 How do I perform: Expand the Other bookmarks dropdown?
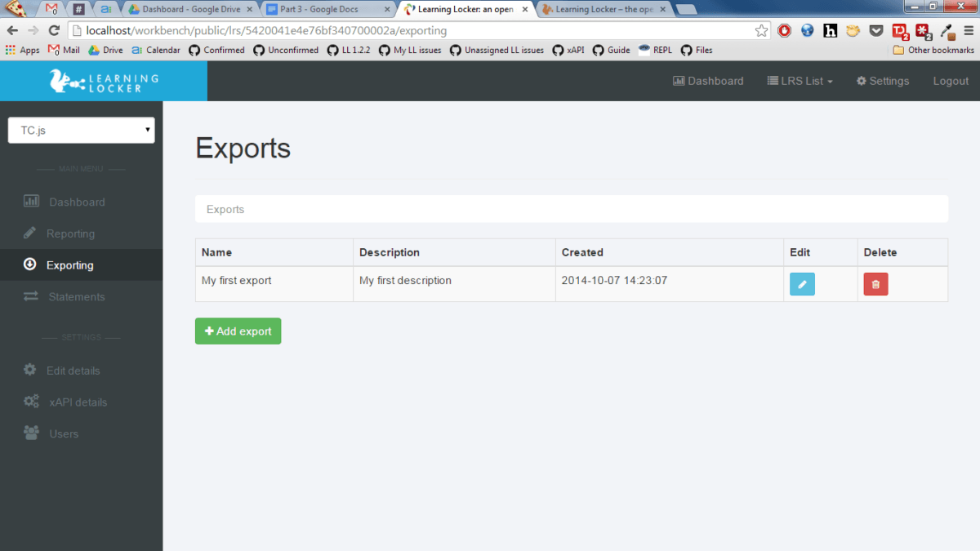point(933,50)
